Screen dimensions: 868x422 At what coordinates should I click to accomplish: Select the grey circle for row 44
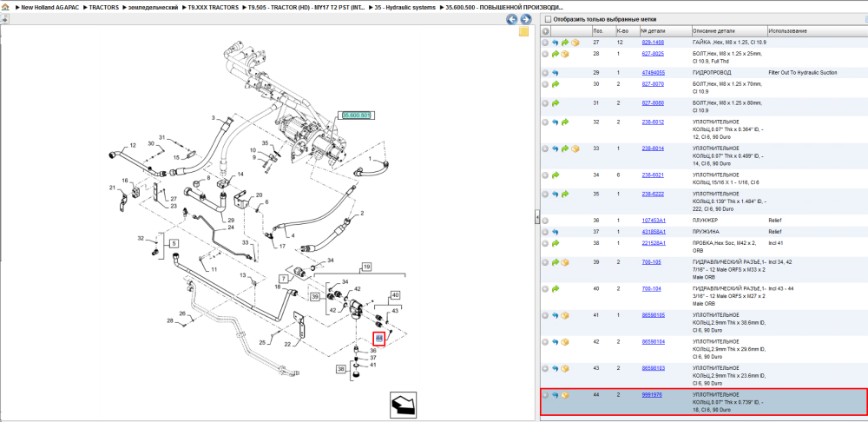pyautogui.click(x=545, y=395)
